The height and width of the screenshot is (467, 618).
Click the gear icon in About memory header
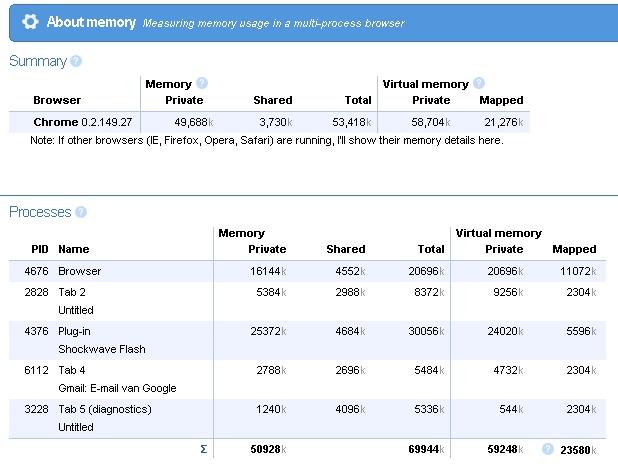30,22
